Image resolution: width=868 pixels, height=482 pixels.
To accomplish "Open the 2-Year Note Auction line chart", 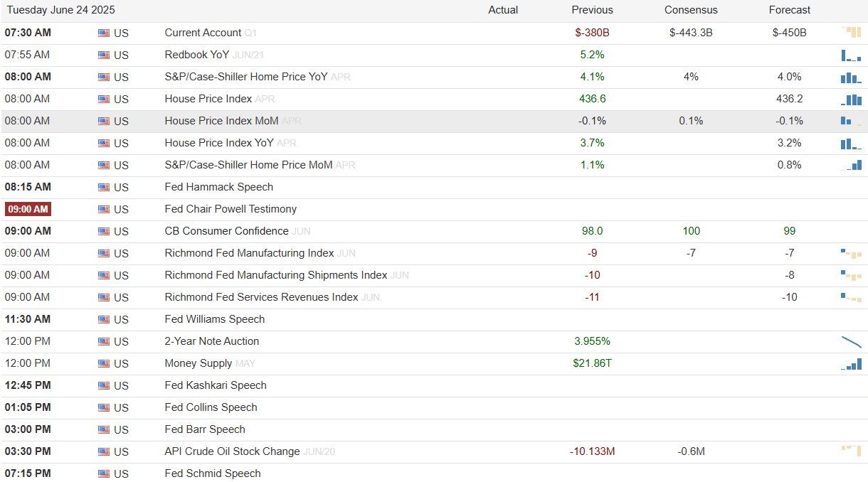I will point(852,341).
